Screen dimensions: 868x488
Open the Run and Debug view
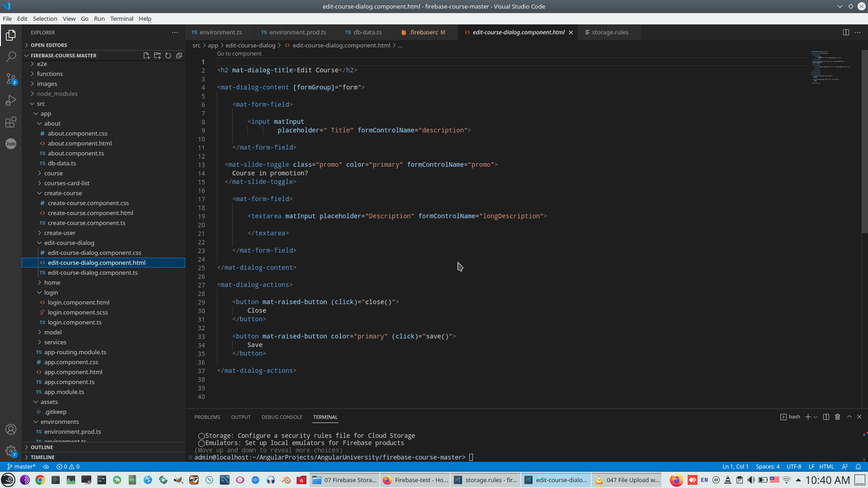click(x=11, y=100)
